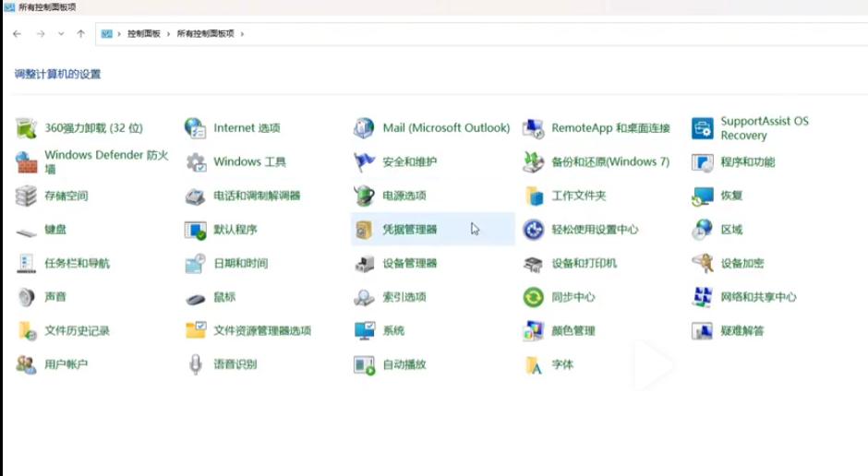
Task: Open the 程序和功能 icon
Action: [703, 162]
